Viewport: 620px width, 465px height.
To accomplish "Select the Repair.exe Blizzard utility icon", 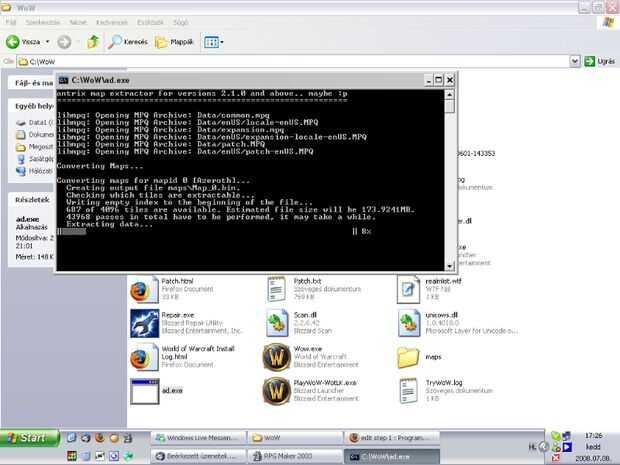I will 144,323.
